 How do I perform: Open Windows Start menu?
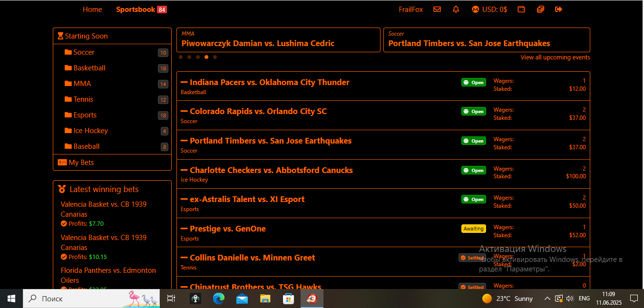tap(11, 298)
